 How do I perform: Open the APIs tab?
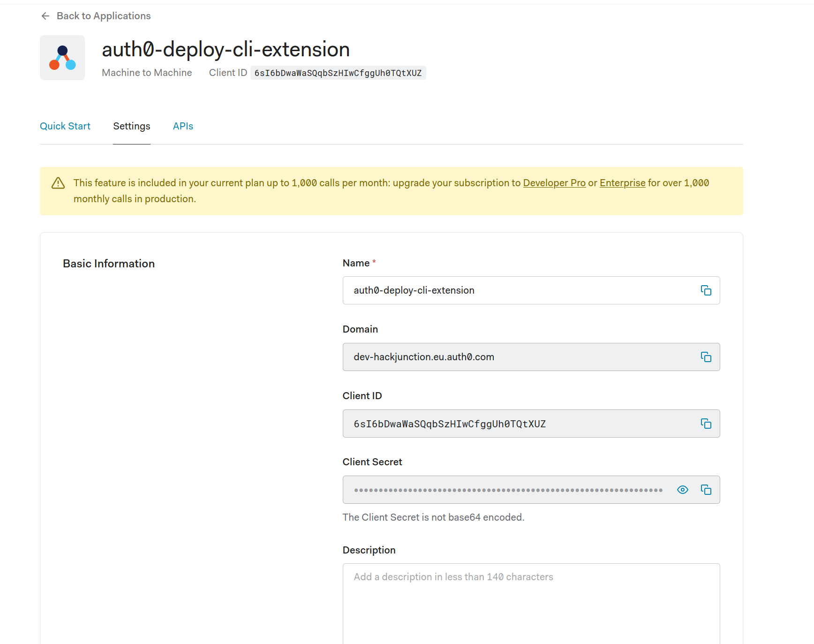click(182, 126)
